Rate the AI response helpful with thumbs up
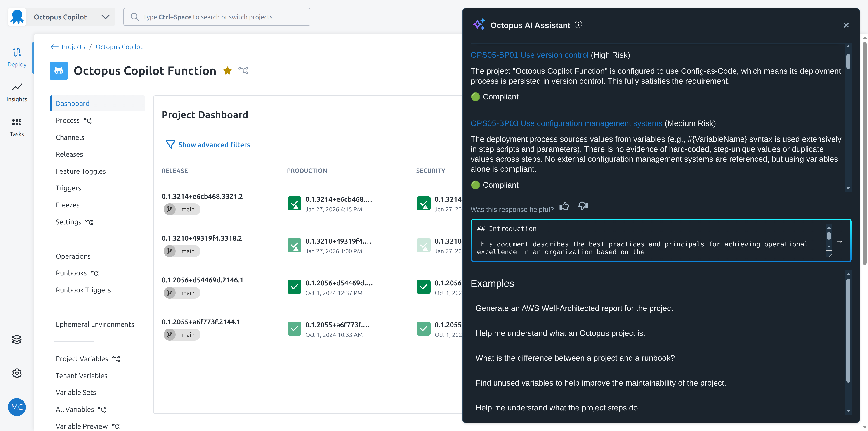Image resolution: width=868 pixels, height=431 pixels. click(x=564, y=206)
